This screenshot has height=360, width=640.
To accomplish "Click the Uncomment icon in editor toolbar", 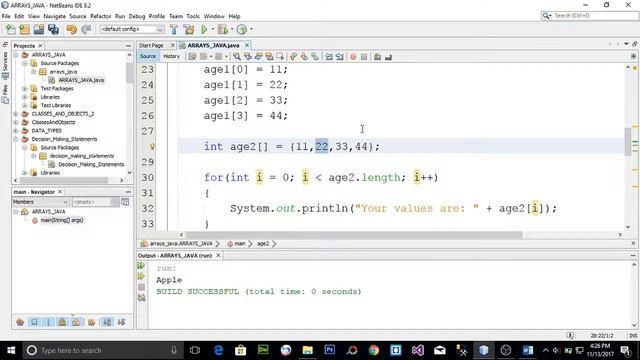I will 388,57.
